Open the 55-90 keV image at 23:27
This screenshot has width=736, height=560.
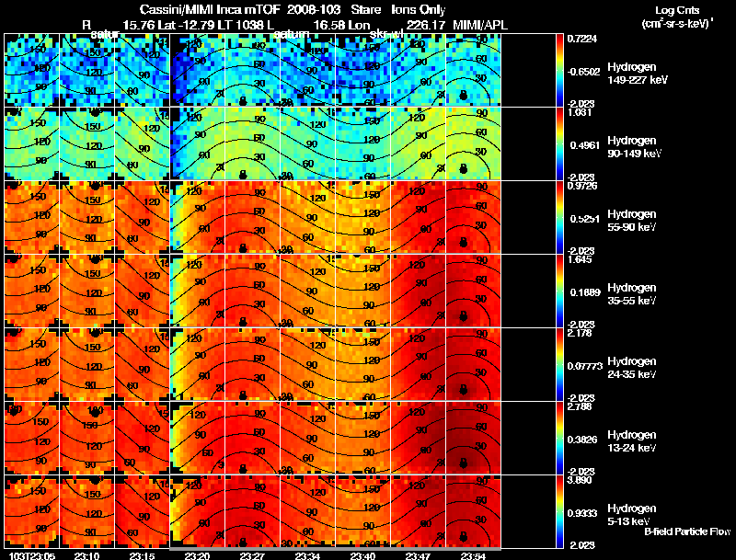point(252,217)
